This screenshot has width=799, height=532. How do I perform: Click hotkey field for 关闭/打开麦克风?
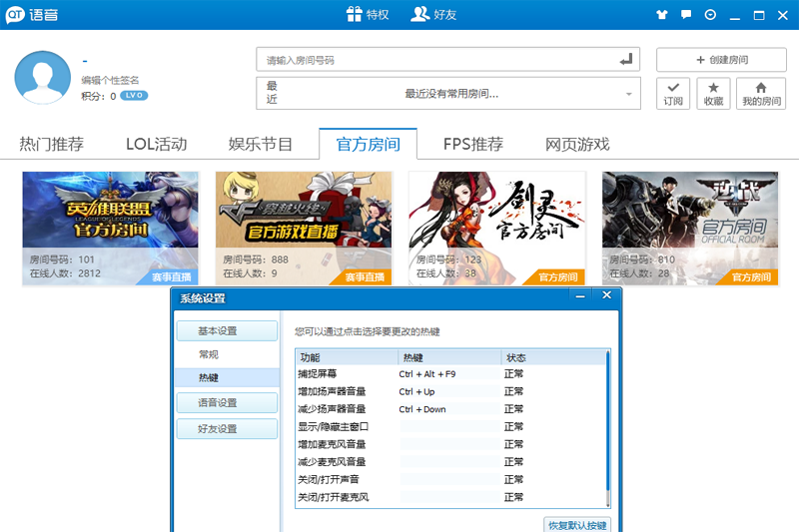(449, 497)
